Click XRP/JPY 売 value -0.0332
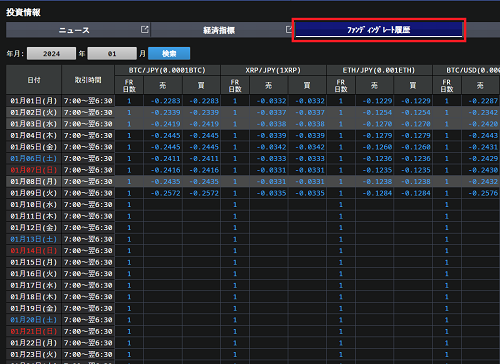 point(271,101)
